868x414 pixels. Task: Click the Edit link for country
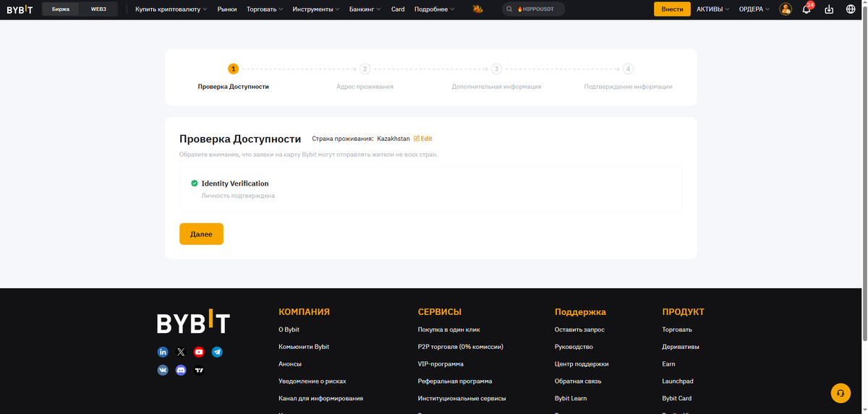pos(423,138)
